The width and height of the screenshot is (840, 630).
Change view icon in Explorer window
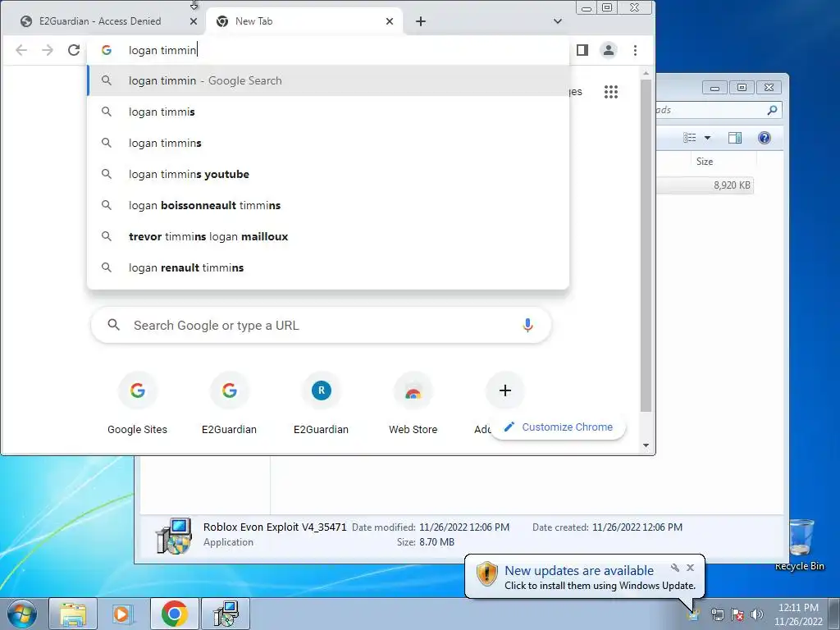(689, 138)
